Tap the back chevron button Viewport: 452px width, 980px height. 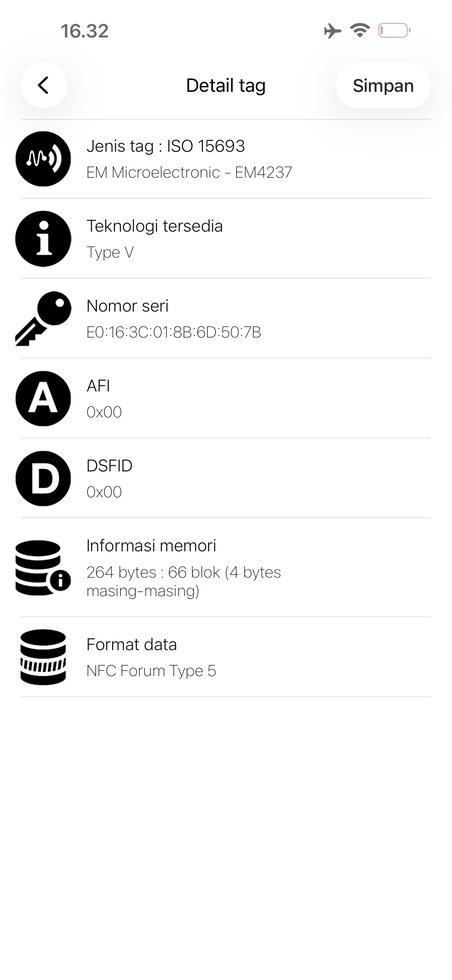[44, 85]
